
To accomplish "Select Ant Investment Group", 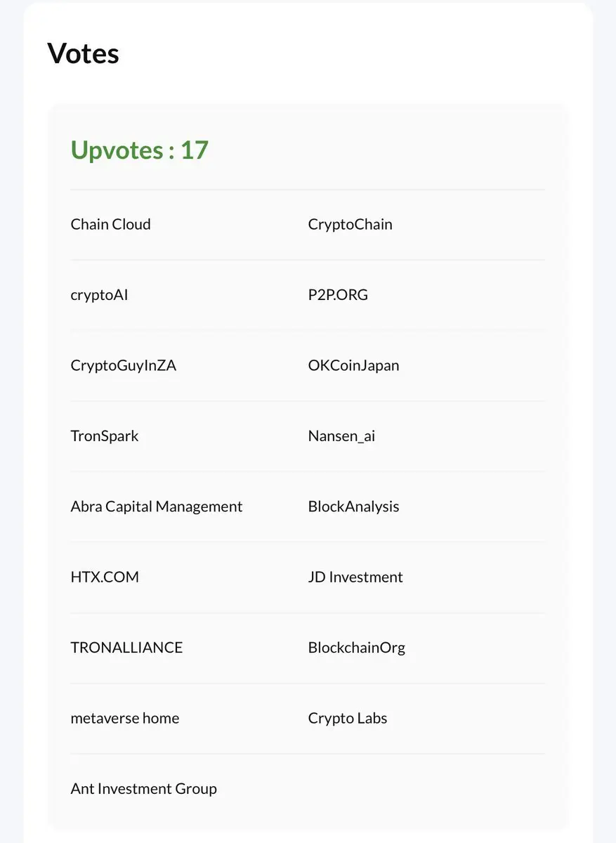I will (x=144, y=789).
